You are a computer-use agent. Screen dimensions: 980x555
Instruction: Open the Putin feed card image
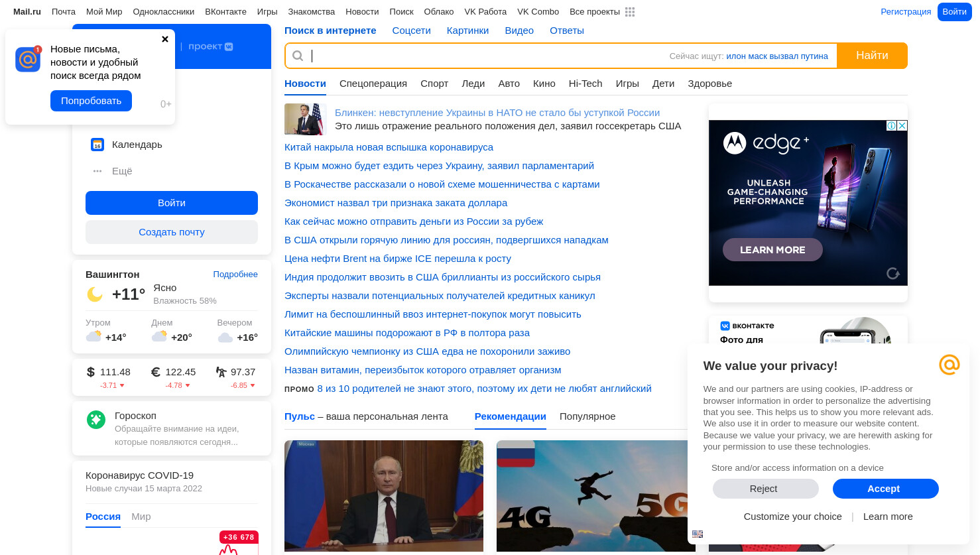tap(384, 496)
